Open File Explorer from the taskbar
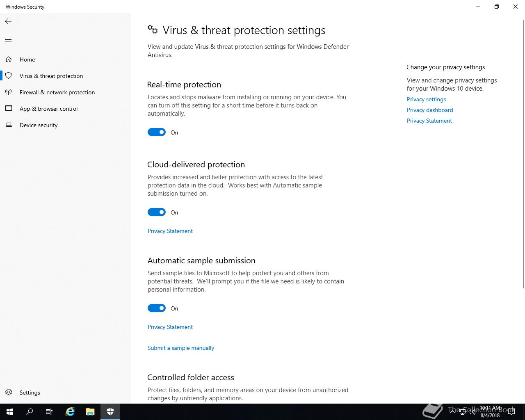Image resolution: width=525 pixels, height=420 pixels. [x=90, y=412]
